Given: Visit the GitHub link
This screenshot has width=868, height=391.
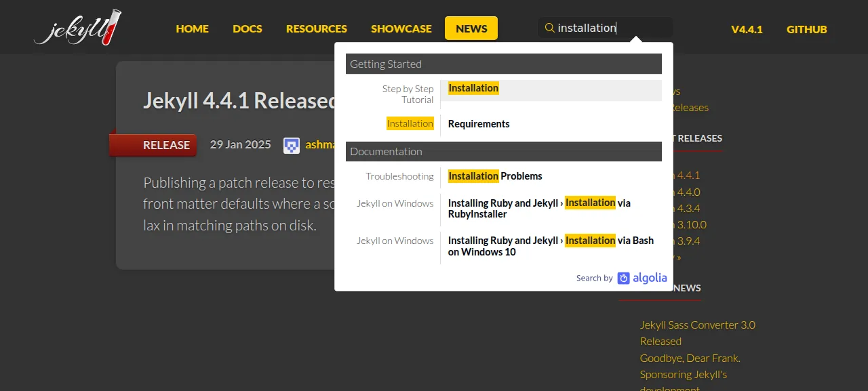Looking at the screenshot, I should [807, 29].
